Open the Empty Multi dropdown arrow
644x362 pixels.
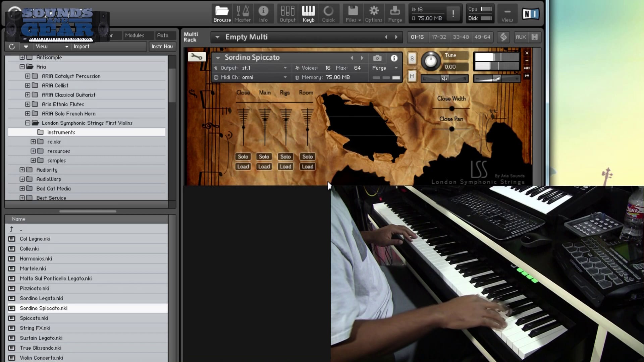(x=217, y=37)
